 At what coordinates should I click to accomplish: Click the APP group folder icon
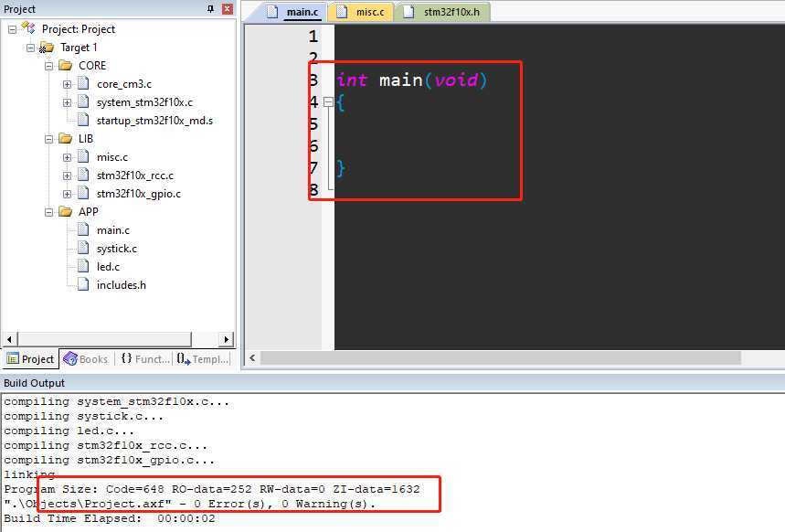pyautogui.click(x=65, y=211)
